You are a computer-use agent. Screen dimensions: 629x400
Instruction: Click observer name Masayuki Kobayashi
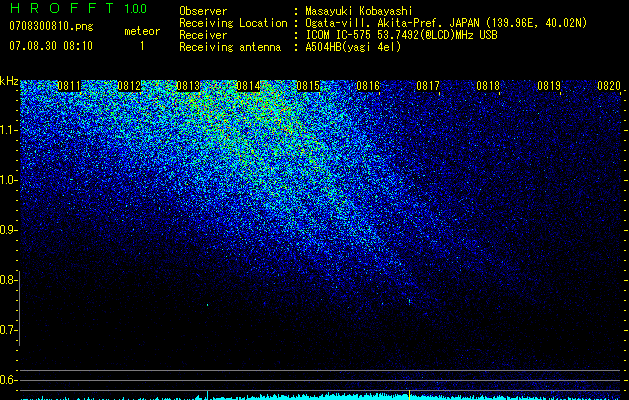[359, 11]
